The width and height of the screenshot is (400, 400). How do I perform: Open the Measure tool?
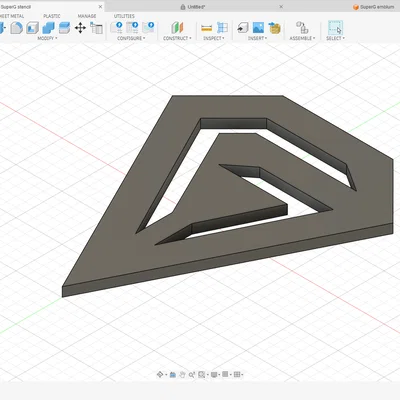click(x=207, y=28)
